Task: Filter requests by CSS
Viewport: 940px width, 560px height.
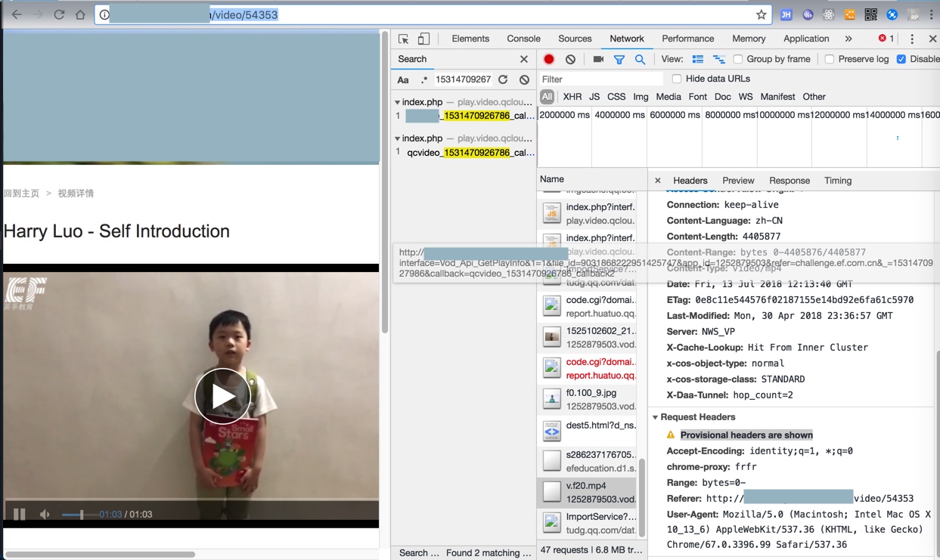Action: [616, 97]
